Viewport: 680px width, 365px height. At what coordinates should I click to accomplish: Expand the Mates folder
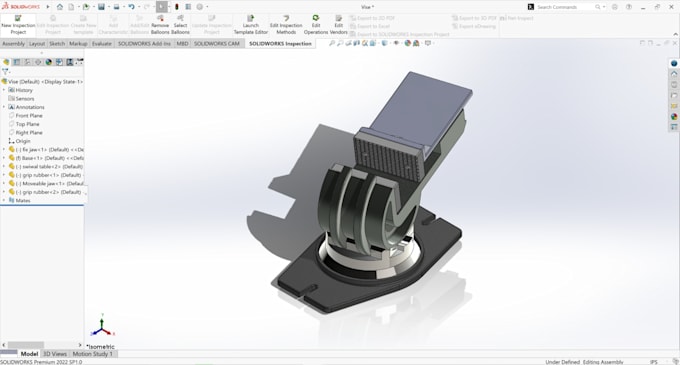(4, 200)
